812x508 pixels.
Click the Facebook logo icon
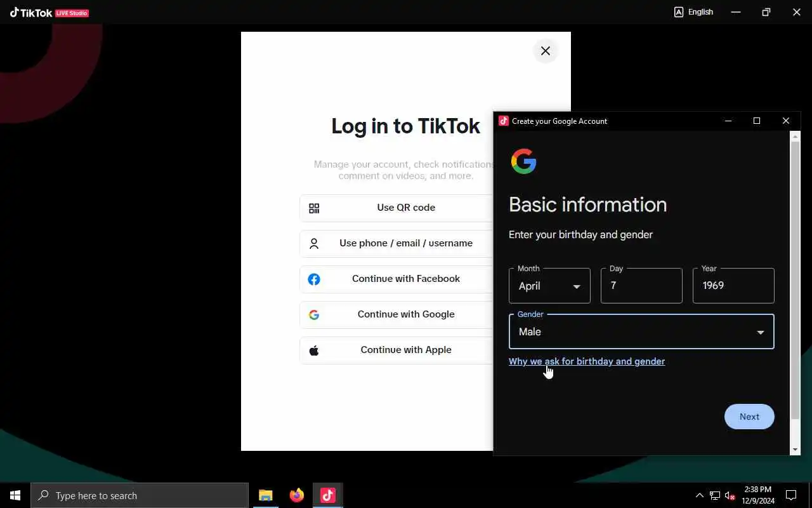[x=314, y=279]
